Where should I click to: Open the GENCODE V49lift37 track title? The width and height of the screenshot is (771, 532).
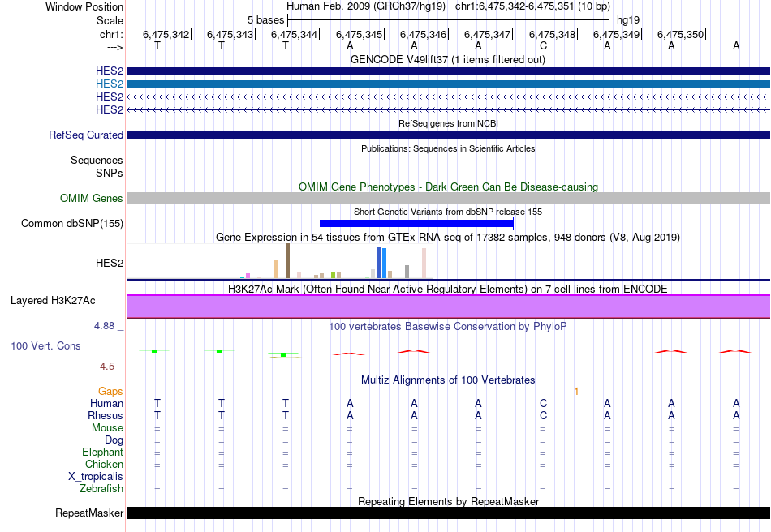coord(447,59)
